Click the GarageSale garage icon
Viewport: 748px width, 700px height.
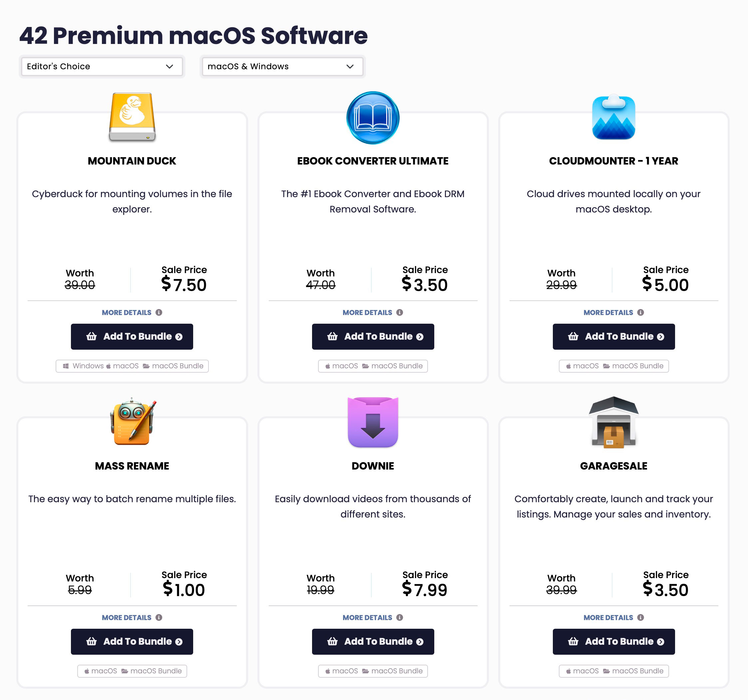(613, 422)
